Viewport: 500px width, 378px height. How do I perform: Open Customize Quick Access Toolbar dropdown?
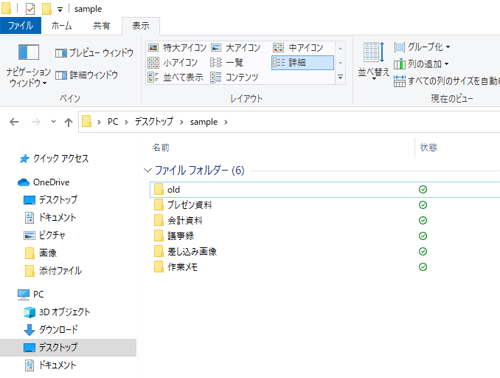coord(60,9)
